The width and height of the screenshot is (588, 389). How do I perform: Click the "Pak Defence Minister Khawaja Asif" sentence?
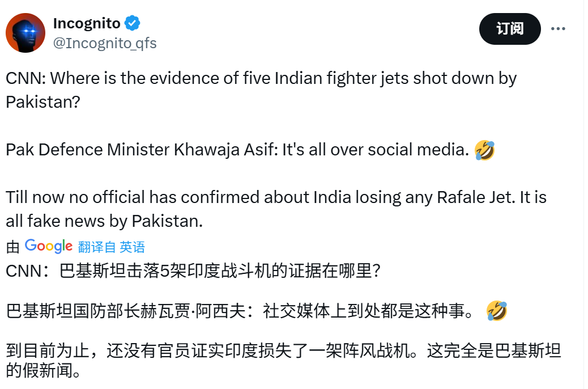coord(238,150)
